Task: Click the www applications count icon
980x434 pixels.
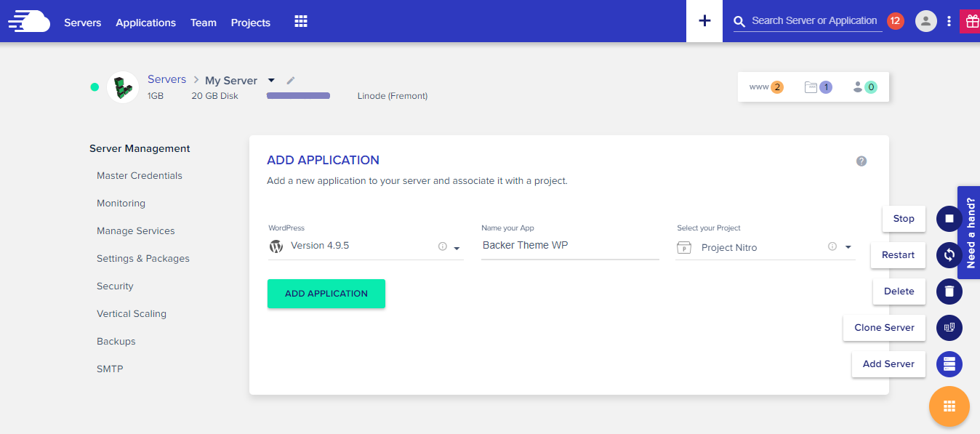Action: point(766,87)
